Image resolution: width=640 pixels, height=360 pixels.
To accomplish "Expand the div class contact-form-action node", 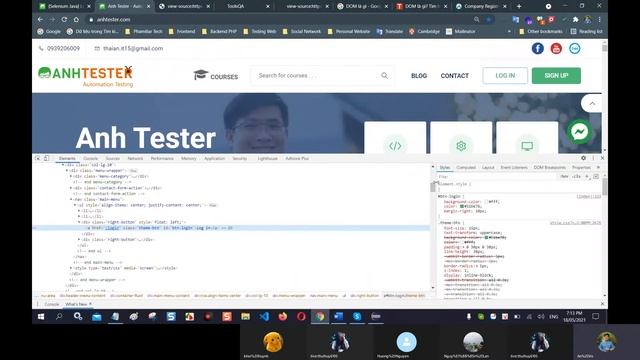I will [71, 188].
